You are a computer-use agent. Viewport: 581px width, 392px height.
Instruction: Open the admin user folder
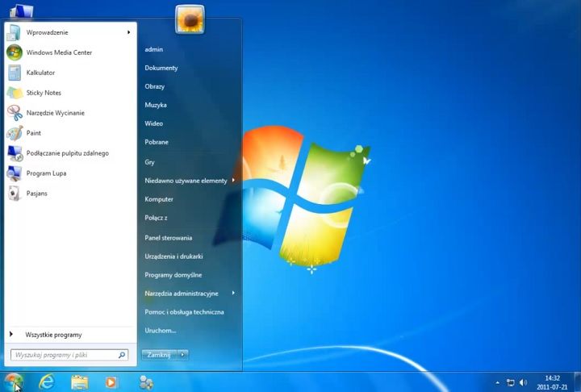pyautogui.click(x=154, y=49)
